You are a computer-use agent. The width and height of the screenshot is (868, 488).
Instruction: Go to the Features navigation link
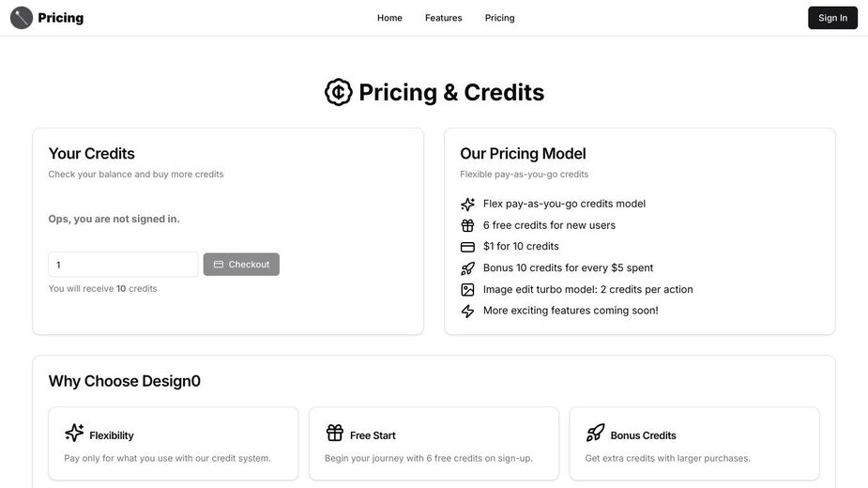click(x=444, y=18)
